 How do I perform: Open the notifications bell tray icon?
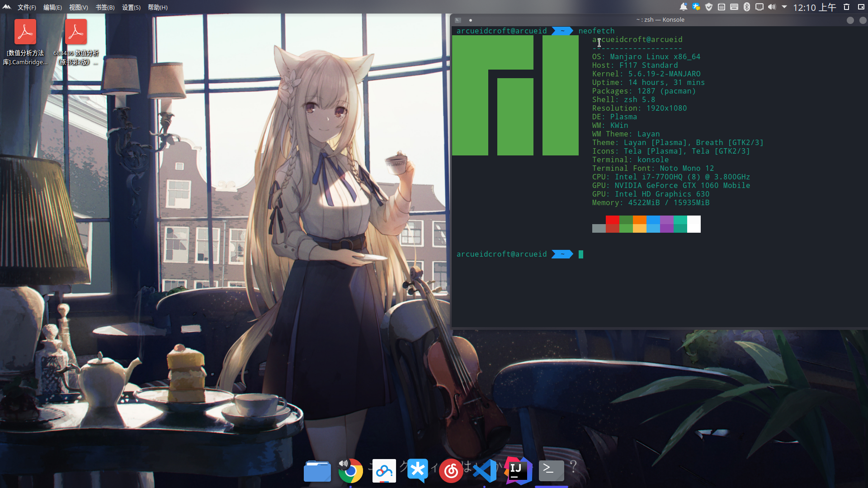click(684, 7)
